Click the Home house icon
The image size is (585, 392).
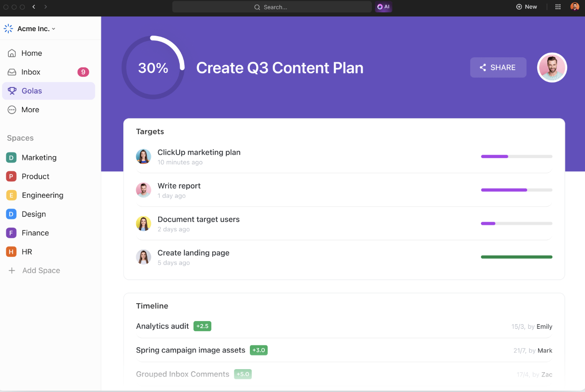[x=12, y=53]
